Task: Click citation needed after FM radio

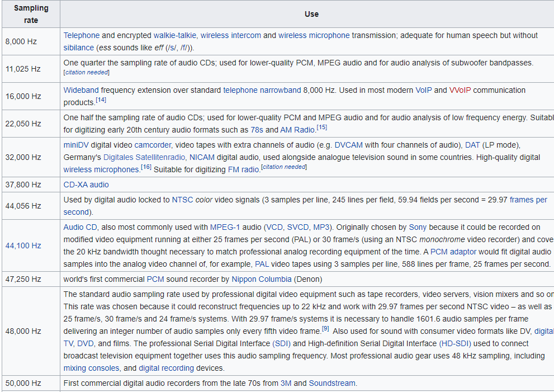Action: tap(284, 167)
